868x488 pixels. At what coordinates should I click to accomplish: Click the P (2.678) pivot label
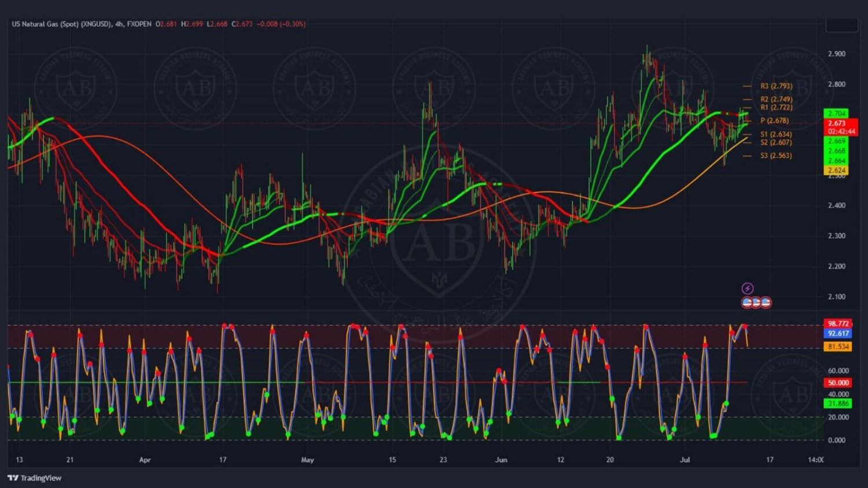coord(775,121)
